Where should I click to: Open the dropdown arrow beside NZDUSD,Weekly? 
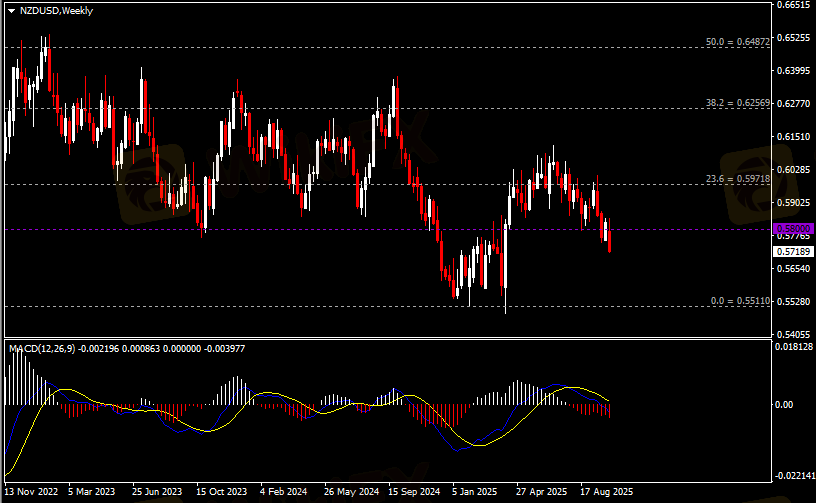coord(11,9)
